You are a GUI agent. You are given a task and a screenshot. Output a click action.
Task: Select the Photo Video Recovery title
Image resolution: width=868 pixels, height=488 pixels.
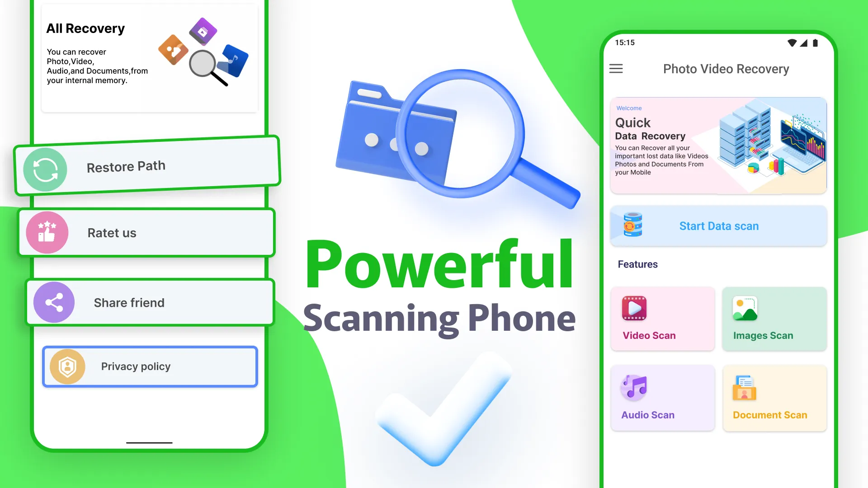(726, 69)
